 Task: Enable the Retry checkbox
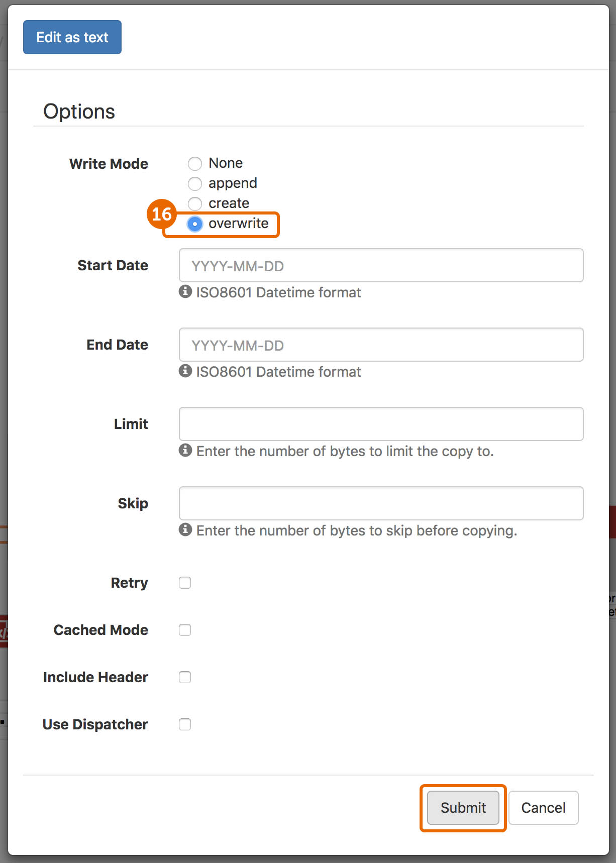[x=185, y=583]
